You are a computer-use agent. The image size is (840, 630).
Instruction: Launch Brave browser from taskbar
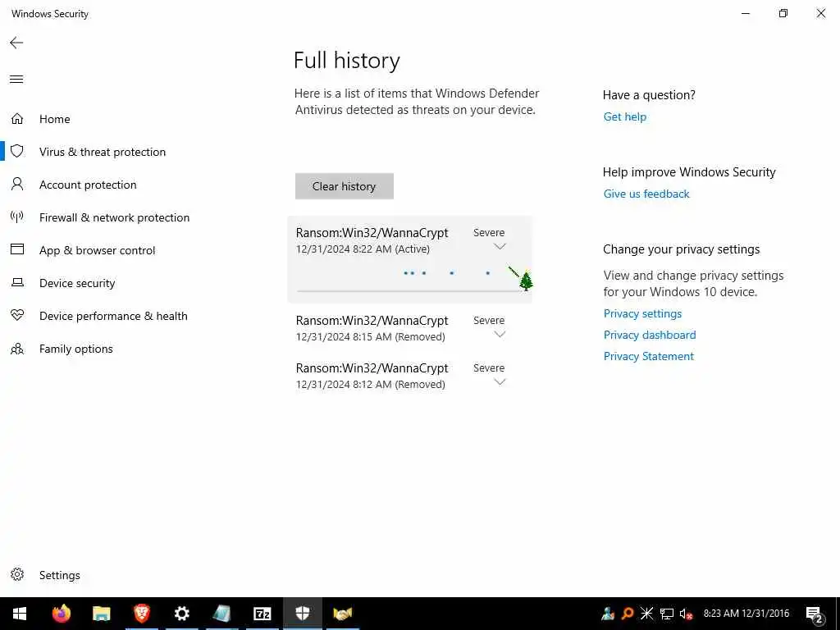tap(142, 614)
